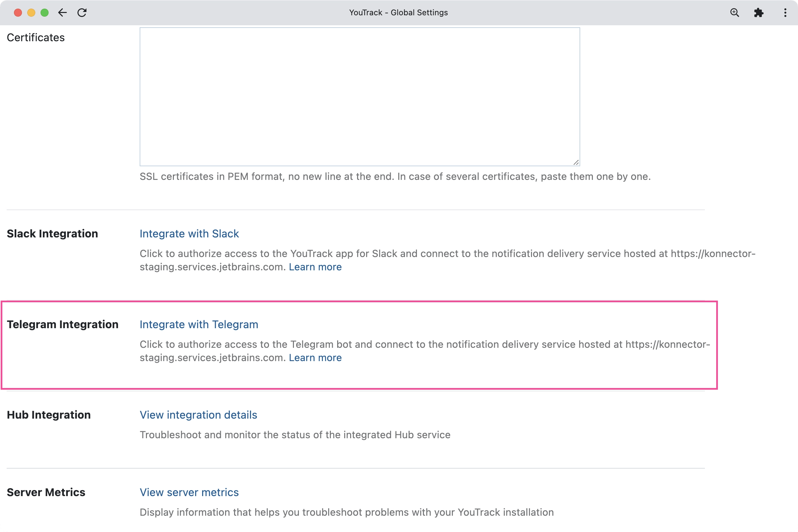This screenshot has width=798, height=532.
Task: Click the Hub Integration section heading
Action: click(49, 415)
